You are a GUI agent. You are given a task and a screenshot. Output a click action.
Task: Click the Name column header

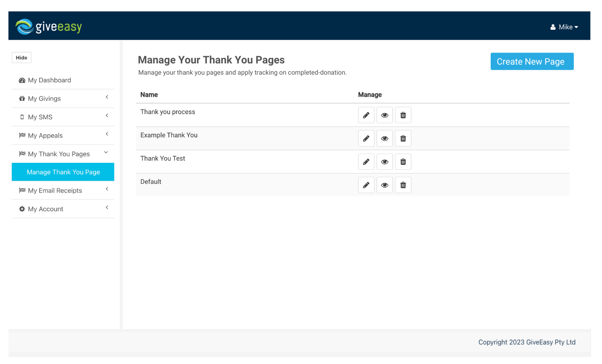149,95
